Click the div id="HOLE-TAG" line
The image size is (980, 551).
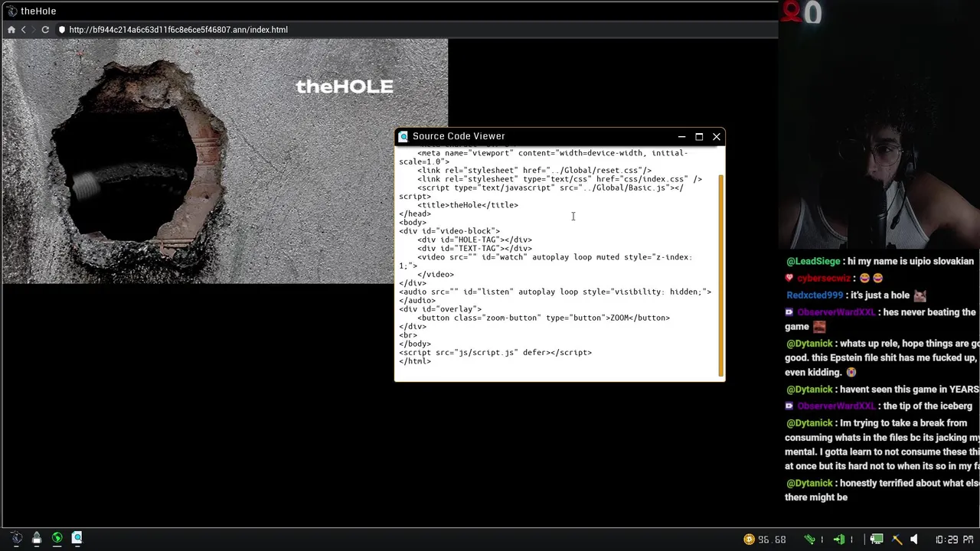point(475,240)
